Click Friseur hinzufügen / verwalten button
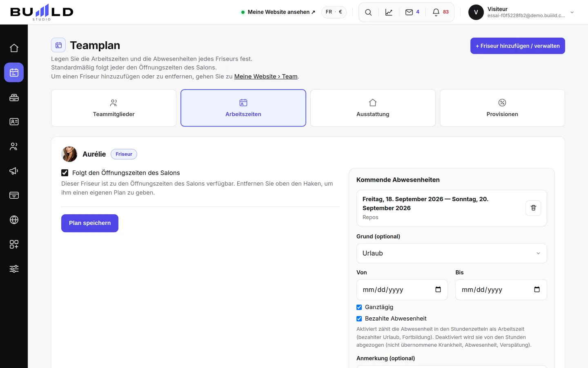Image resolution: width=588 pixels, height=368 pixels. [518, 46]
